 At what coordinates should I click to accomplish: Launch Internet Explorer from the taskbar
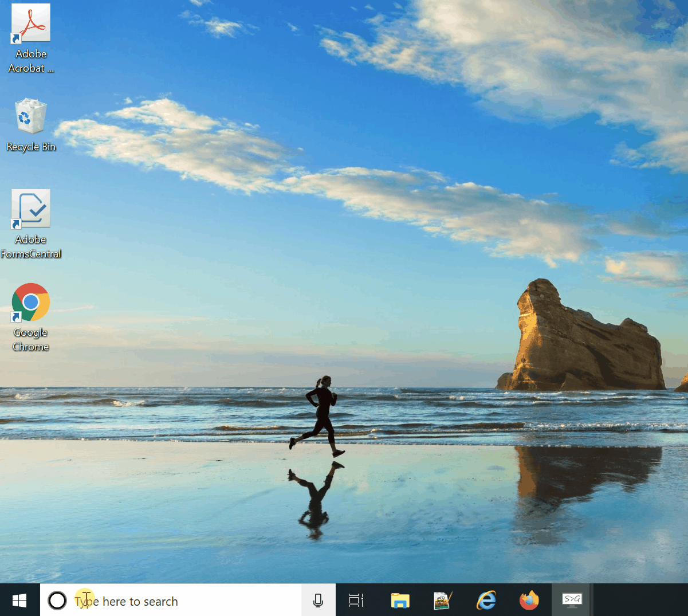click(486, 600)
